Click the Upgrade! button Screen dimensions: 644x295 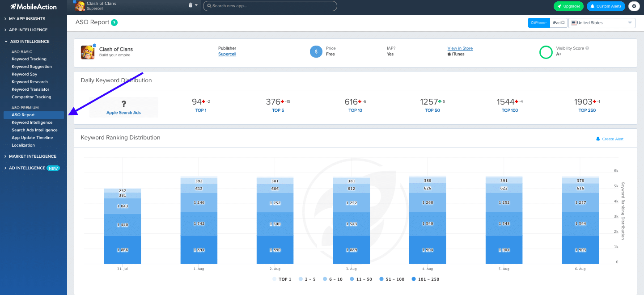(x=569, y=6)
